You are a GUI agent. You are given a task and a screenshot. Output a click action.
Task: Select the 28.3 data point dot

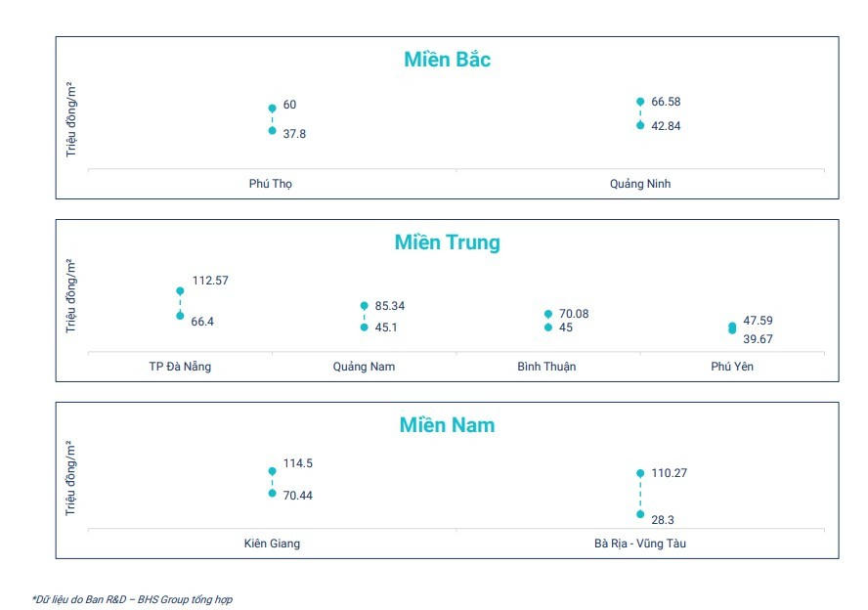coord(640,514)
